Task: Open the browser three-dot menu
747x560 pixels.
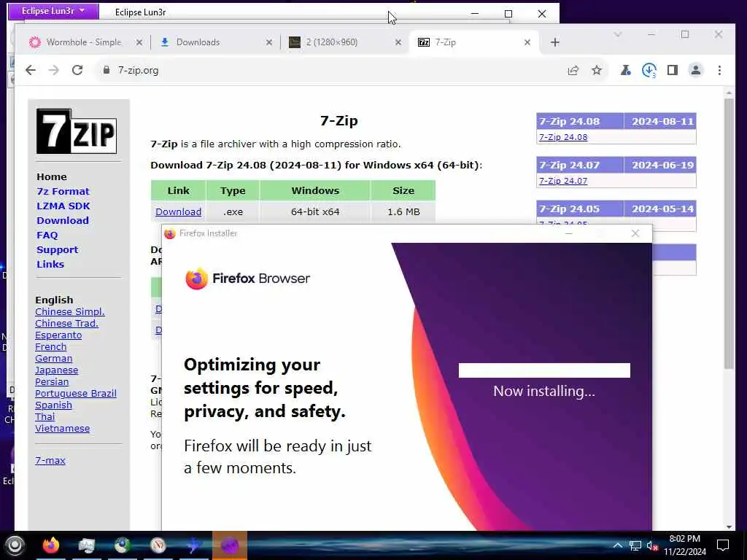Action: point(719,71)
